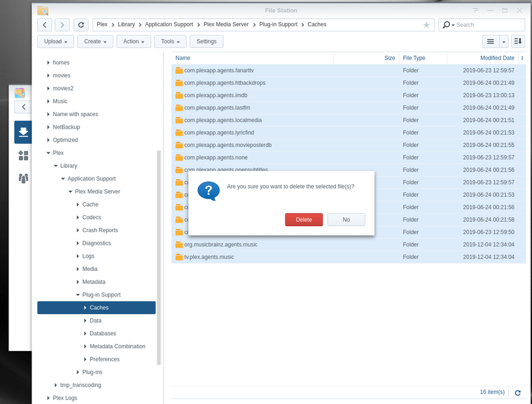Screen dimensions: 532x404
Task: Go to Application Support breadcrumb
Action: (169, 24)
